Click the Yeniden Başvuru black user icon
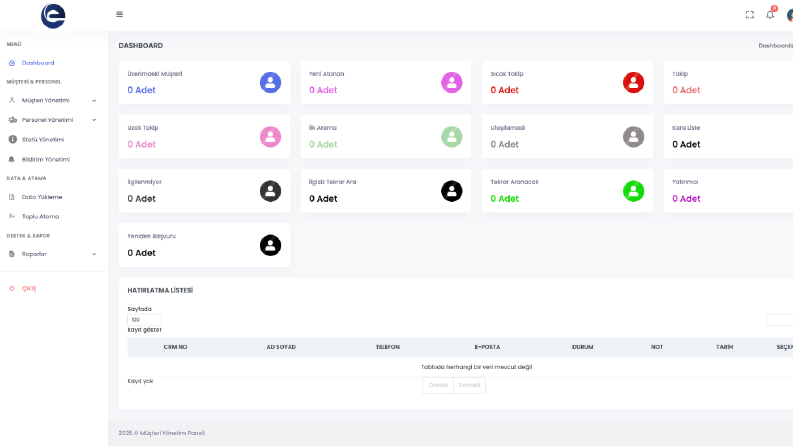This screenshot has height=446, width=793. click(271, 245)
